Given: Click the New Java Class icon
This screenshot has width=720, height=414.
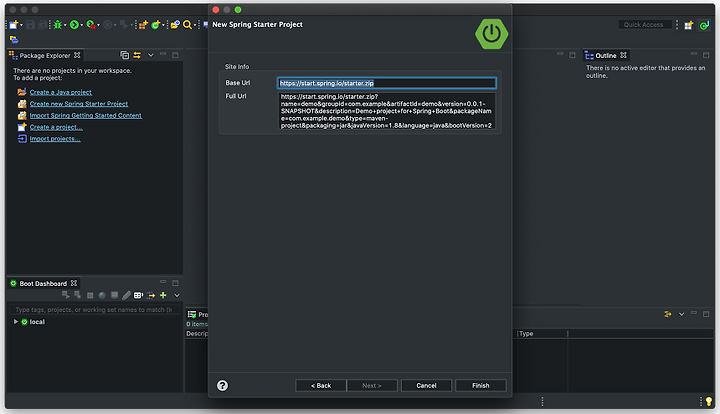Looking at the screenshot, I should click(x=156, y=25).
